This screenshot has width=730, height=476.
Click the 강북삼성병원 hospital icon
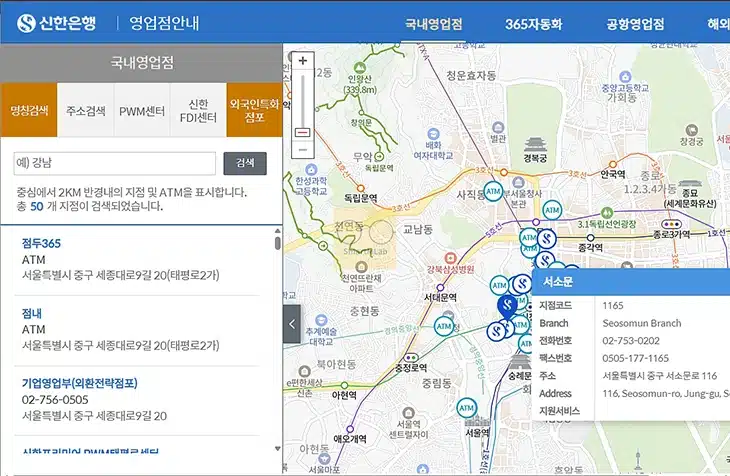[x=450, y=258]
